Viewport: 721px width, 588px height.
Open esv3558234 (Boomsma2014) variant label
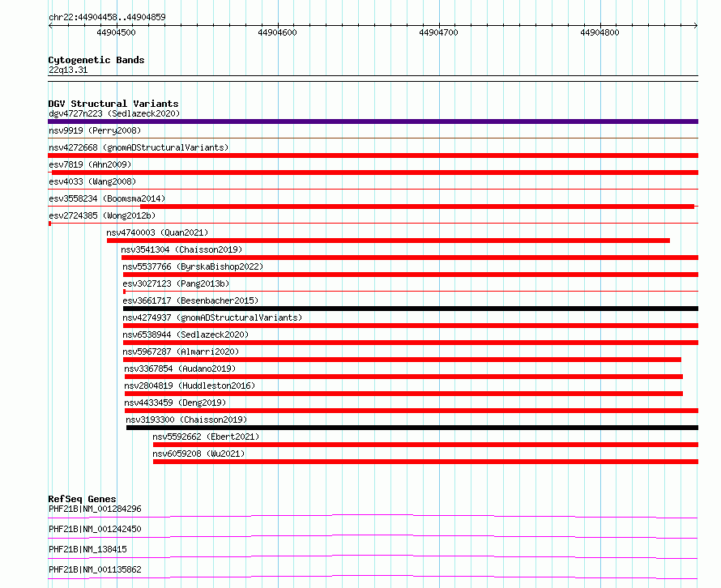tap(107, 198)
